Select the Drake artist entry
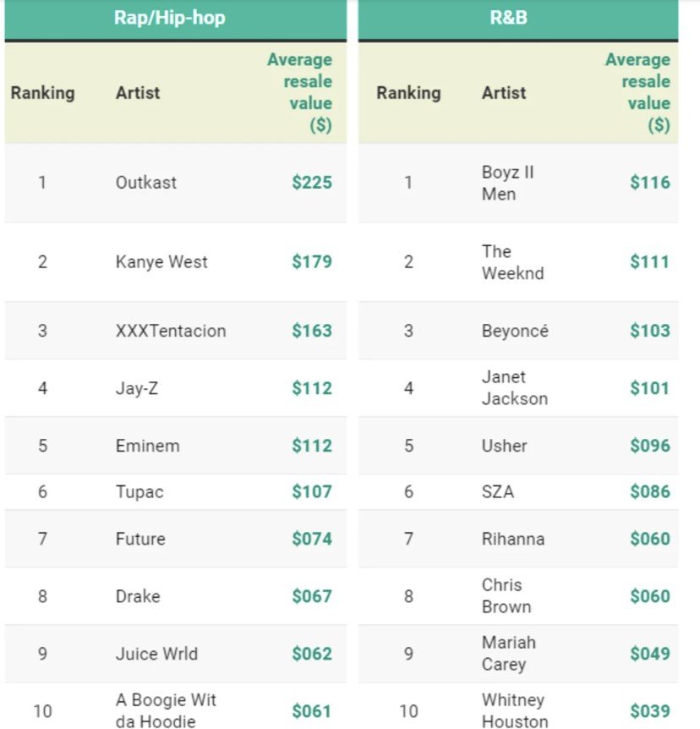Image resolution: width=700 pixels, height=729 pixels. coord(138,596)
